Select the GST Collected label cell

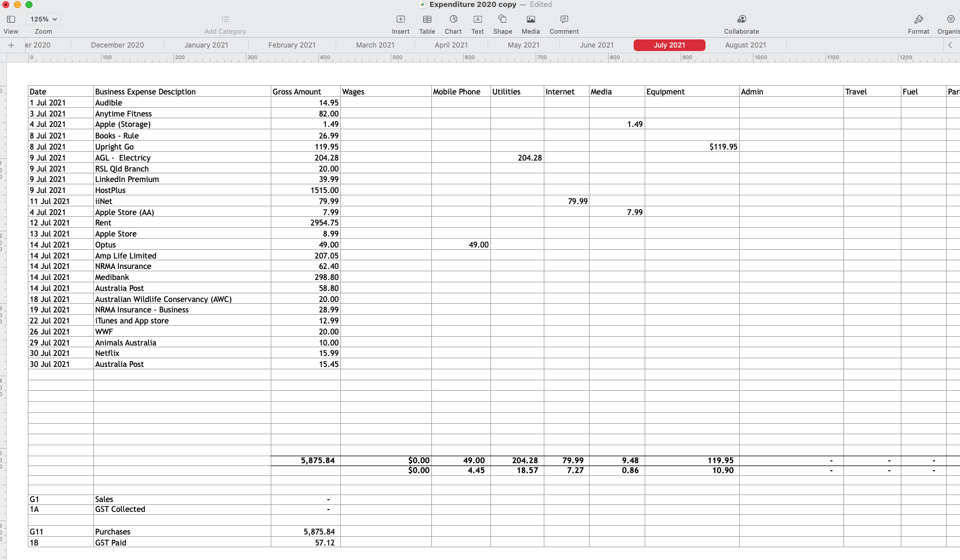click(x=182, y=509)
